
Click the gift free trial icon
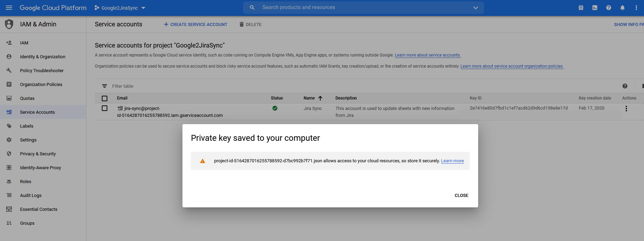(x=581, y=8)
